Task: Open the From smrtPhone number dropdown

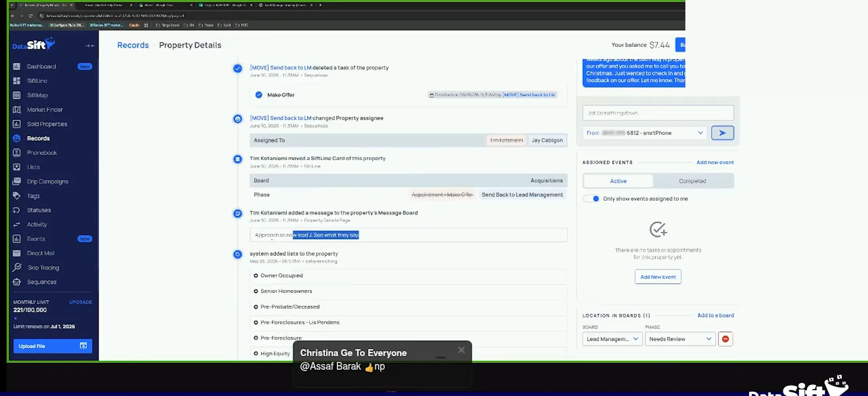Action: click(x=644, y=133)
